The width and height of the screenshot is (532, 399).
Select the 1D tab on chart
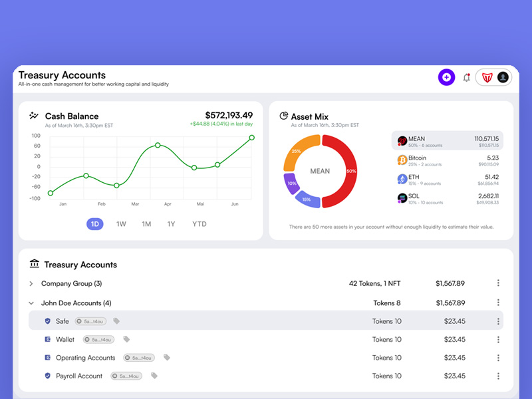(x=95, y=224)
